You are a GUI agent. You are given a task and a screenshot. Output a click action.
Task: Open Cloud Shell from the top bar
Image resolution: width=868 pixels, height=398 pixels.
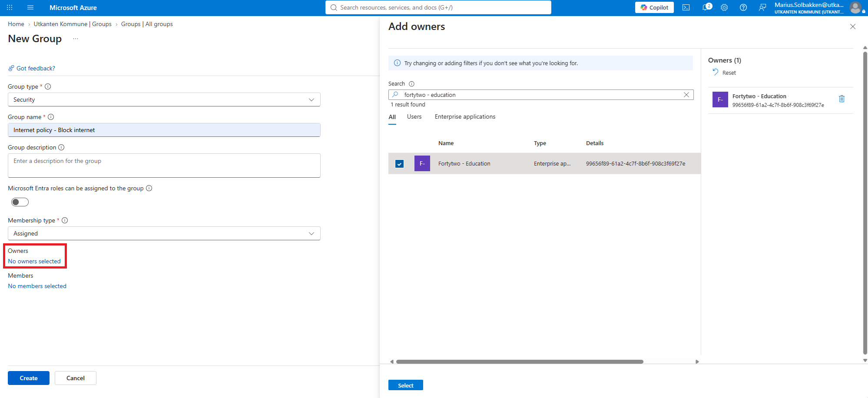coord(686,7)
